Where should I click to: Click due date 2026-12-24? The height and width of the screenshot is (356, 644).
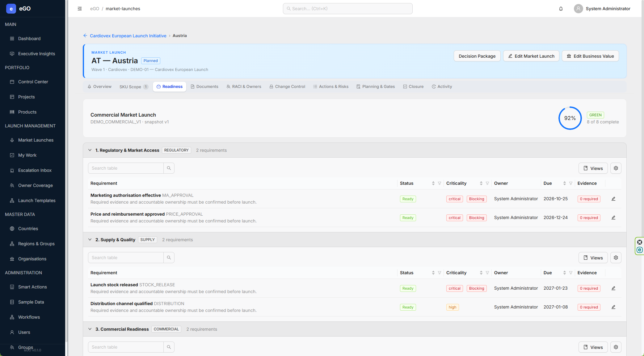[x=555, y=217]
